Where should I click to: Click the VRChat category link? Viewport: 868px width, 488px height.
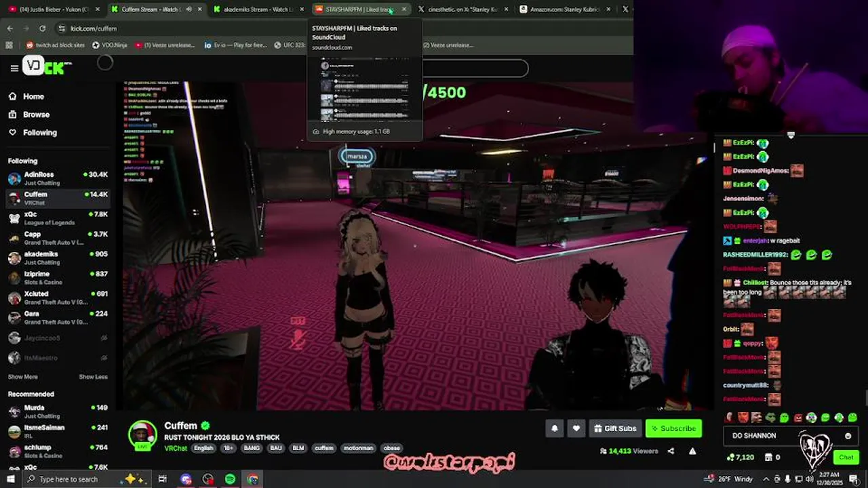176,448
